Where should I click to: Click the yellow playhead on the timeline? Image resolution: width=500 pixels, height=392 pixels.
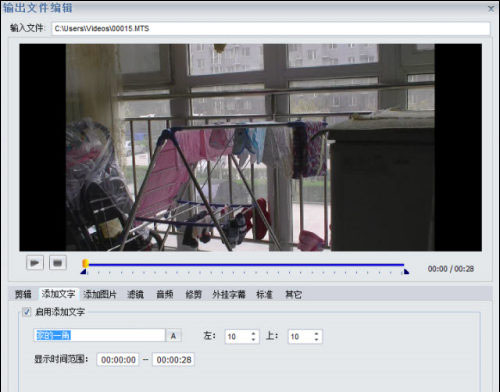coord(85,264)
